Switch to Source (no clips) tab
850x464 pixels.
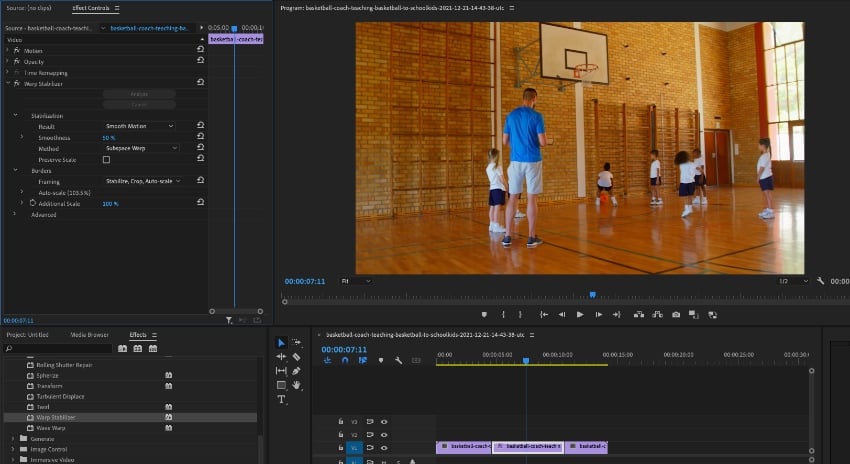click(x=29, y=8)
